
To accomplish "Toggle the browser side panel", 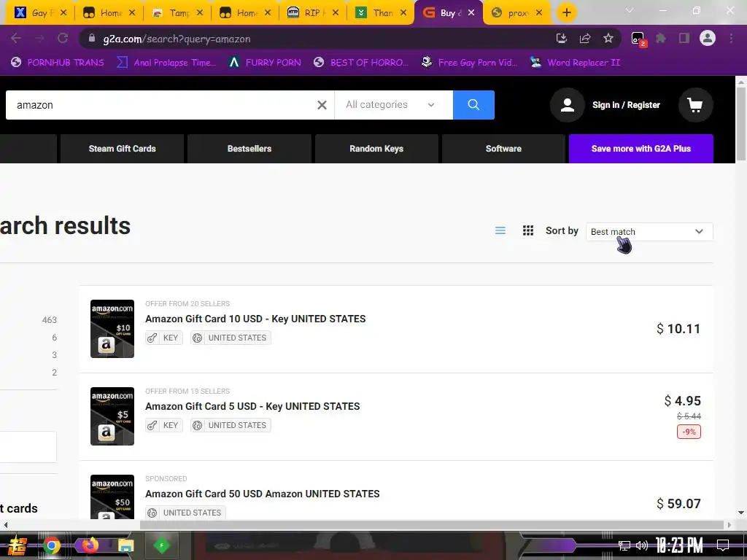I will (684, 39).
